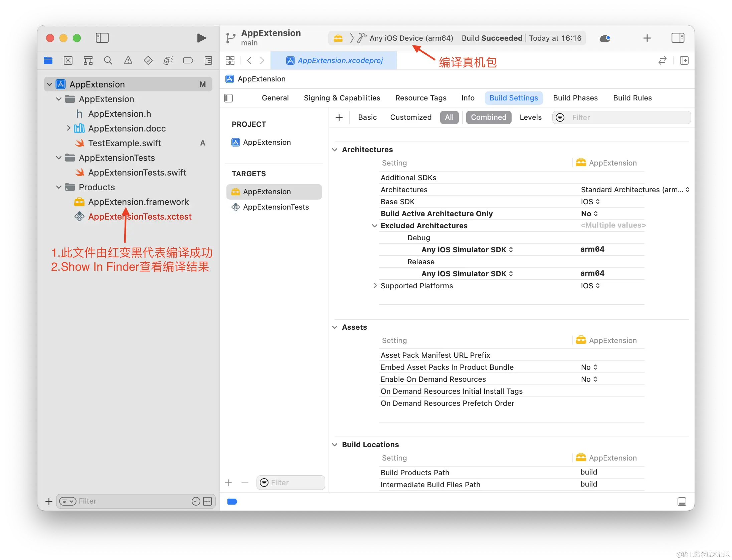
Task: Collapse the Architectures section
Action: coord(335,150)
